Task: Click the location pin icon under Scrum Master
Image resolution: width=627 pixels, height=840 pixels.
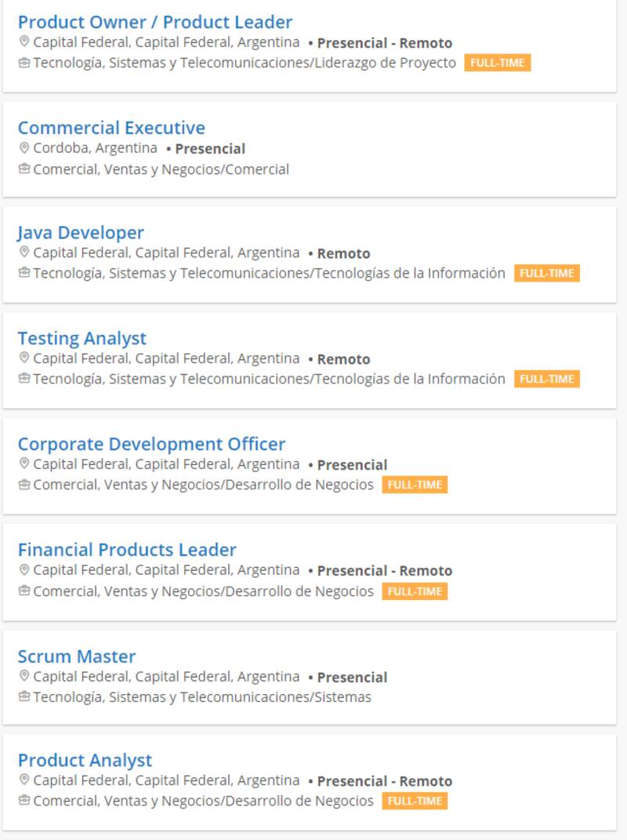Action: (24, 676)
